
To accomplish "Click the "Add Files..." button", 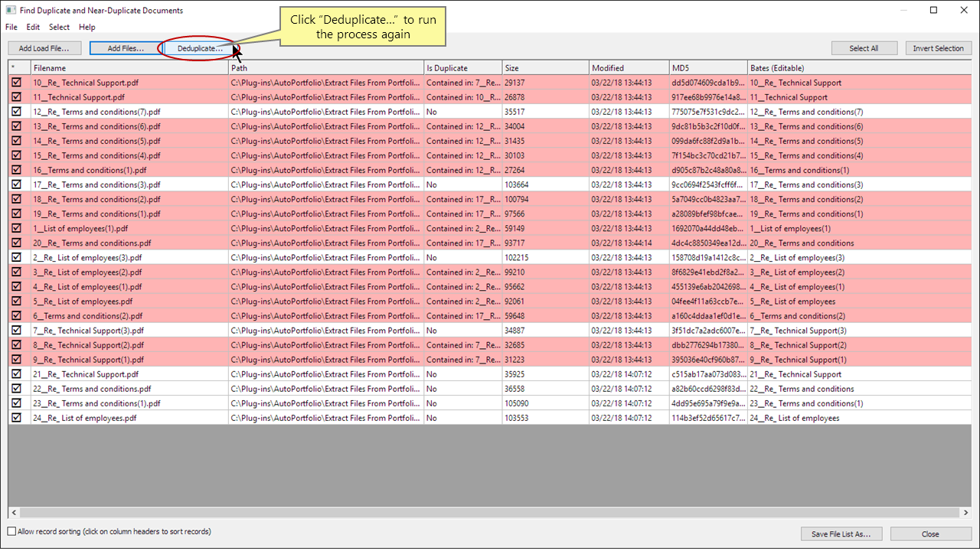I will (125, 47).
